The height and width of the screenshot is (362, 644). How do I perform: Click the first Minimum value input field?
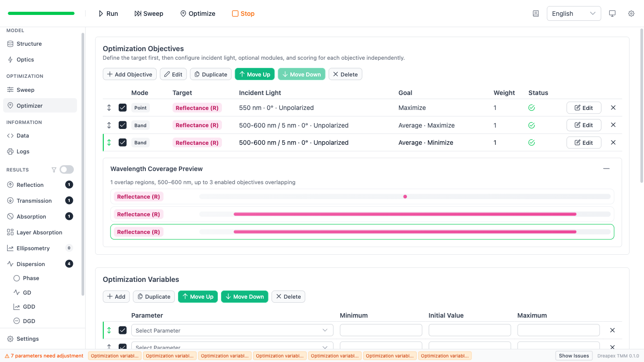click(380, 330)
